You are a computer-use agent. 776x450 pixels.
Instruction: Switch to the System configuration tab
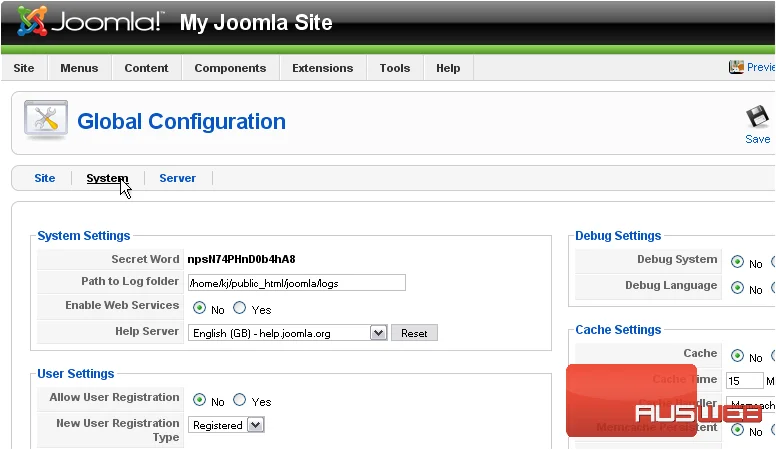pyautogui.click(x=107, y=178)
